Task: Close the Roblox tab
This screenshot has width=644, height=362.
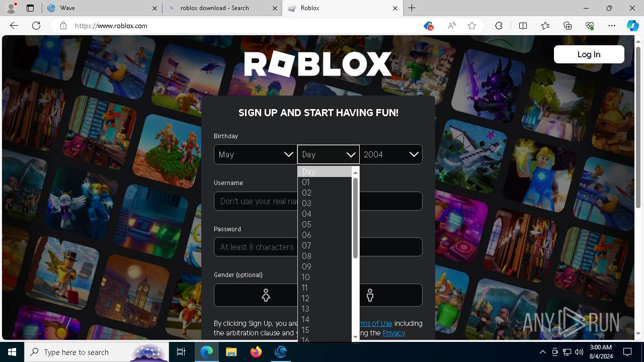Action: tap(395, 8)
